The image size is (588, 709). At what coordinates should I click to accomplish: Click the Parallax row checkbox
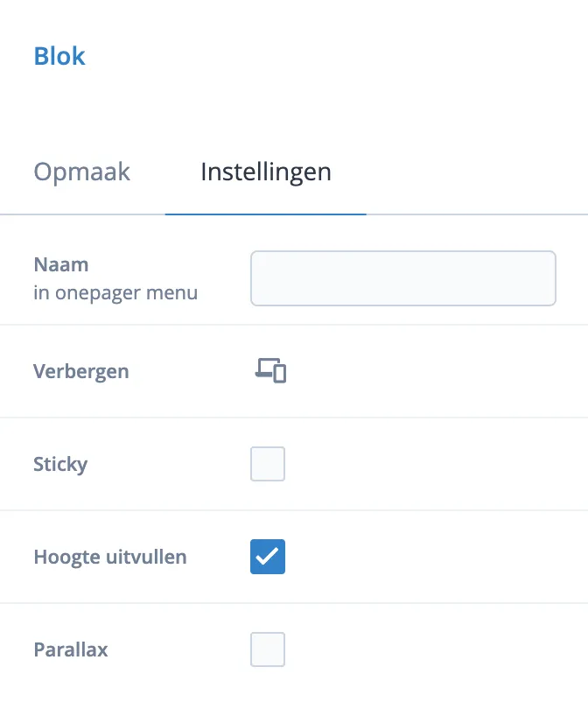point(267,649)
